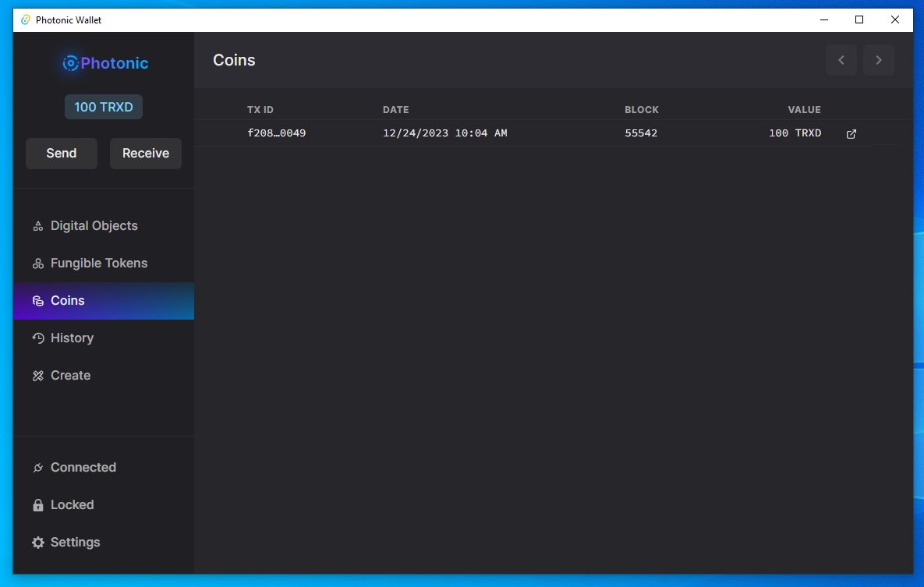The image size is (924, 587).
Task: Open the Digital Objects section
Action: click(104, 226)
